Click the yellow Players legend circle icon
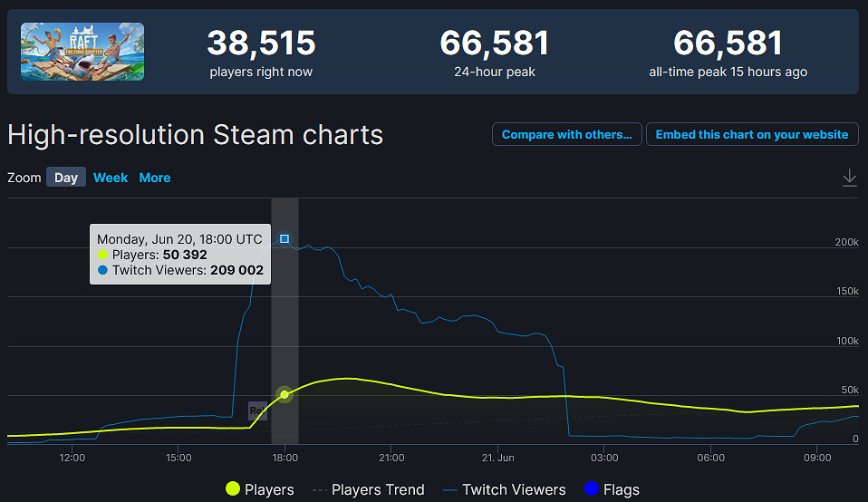This screenshot has width=868, height=502. point(233,489)
